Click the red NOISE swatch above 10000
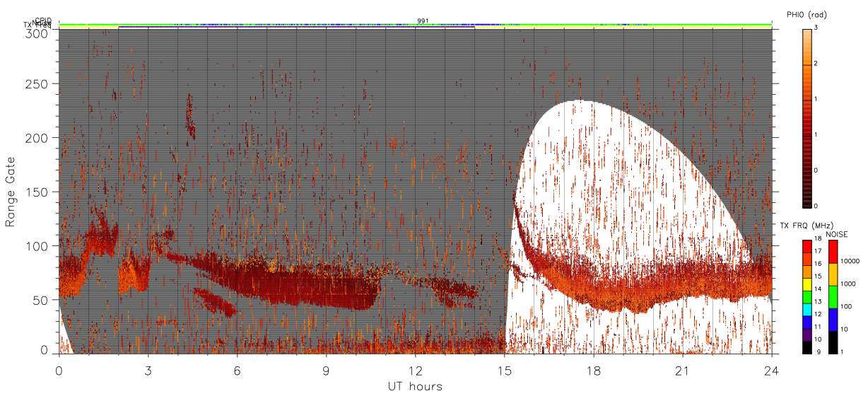This screenshot has height=401, width=868. (833, 251)
